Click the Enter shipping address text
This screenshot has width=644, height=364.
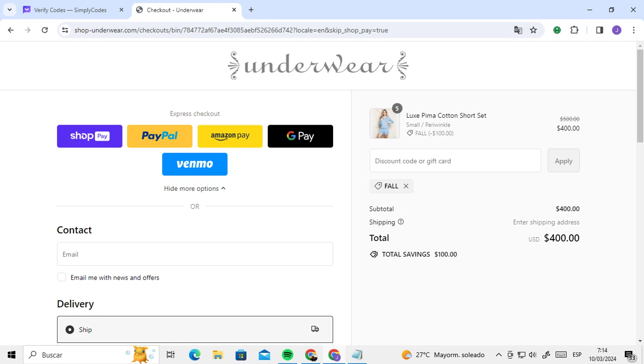tap(546, 222)
